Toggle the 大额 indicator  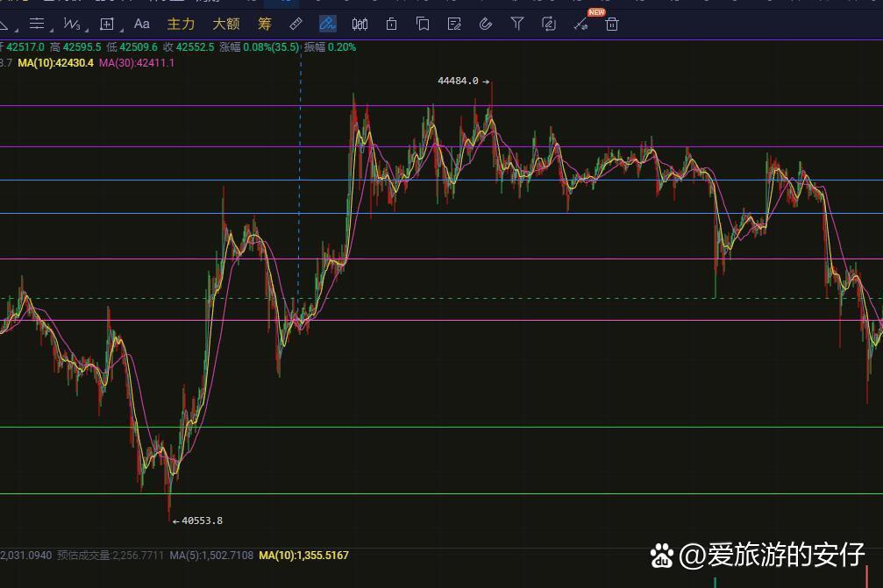225,24
